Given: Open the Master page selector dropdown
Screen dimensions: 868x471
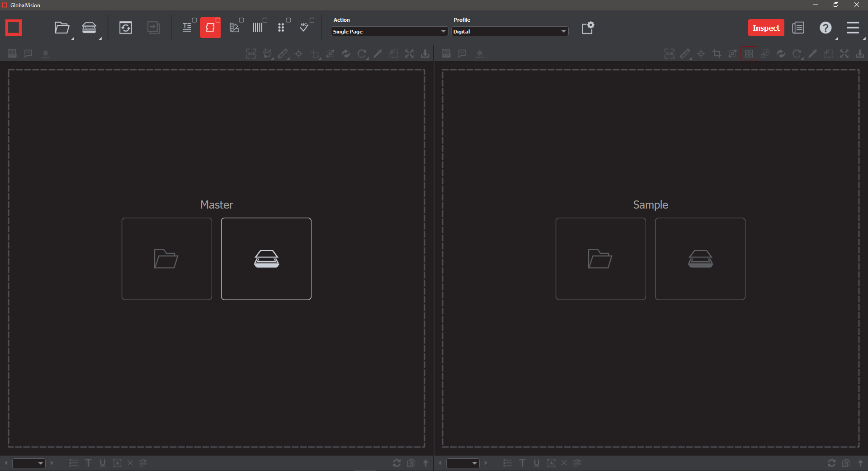Looking at the screenshot, I should point(29,463).
